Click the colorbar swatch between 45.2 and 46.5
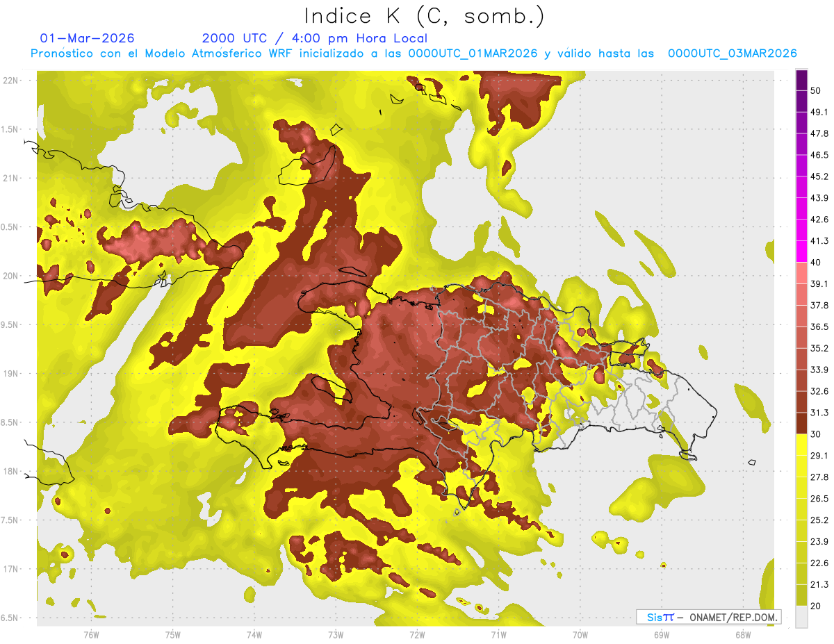 point(801,165)
